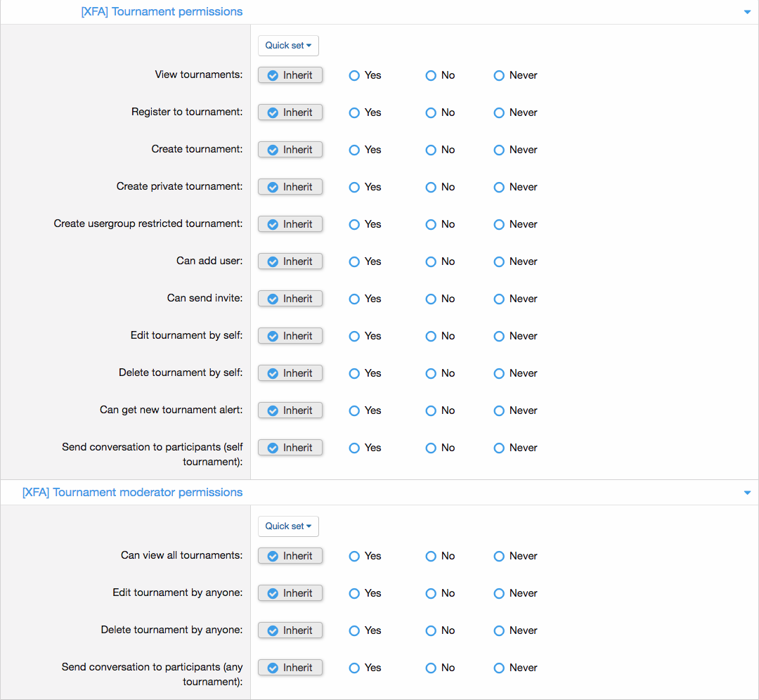Set Create usergroup restricted tournament to Yes
The image size is (759, 700).
[354, 224]
